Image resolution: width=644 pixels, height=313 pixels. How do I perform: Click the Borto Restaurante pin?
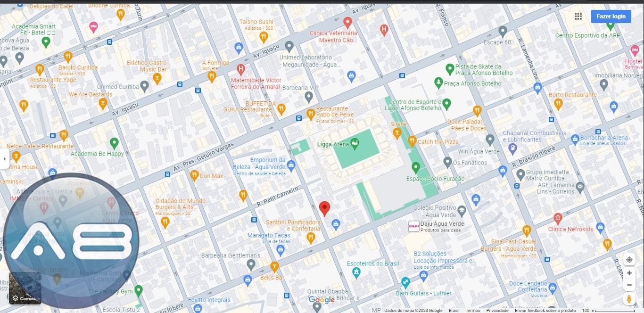[x=558, y=104]
